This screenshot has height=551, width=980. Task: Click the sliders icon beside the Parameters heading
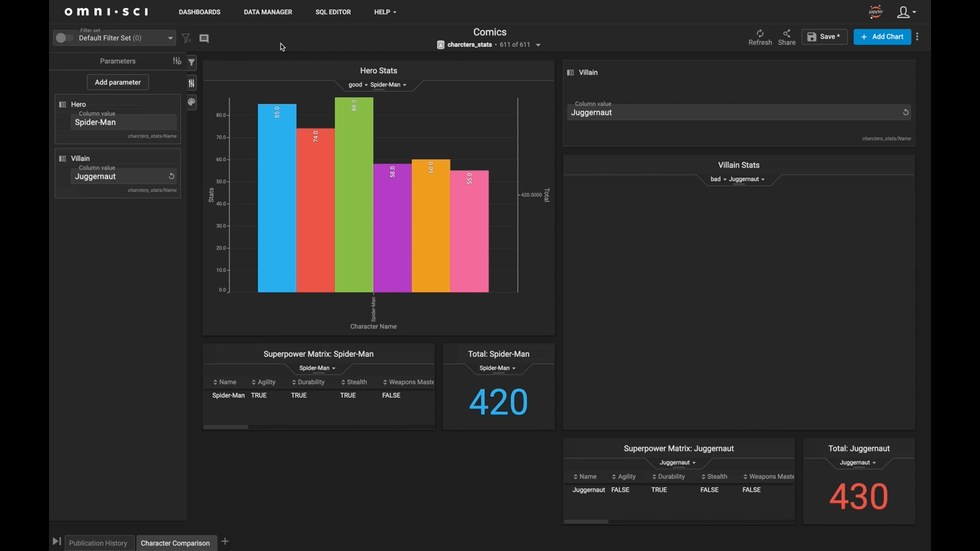pos(177,61)
